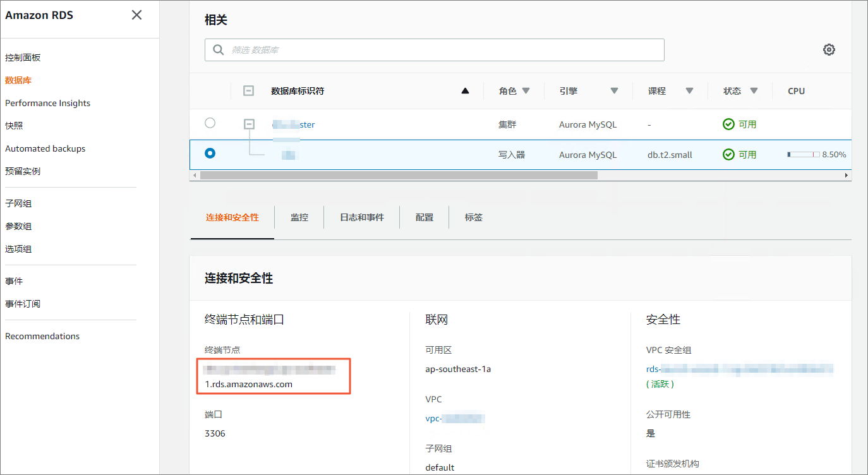Screen dimensions: 868x475
Task: Click the writer 可用 status check icon
Action: coord(728,155)
